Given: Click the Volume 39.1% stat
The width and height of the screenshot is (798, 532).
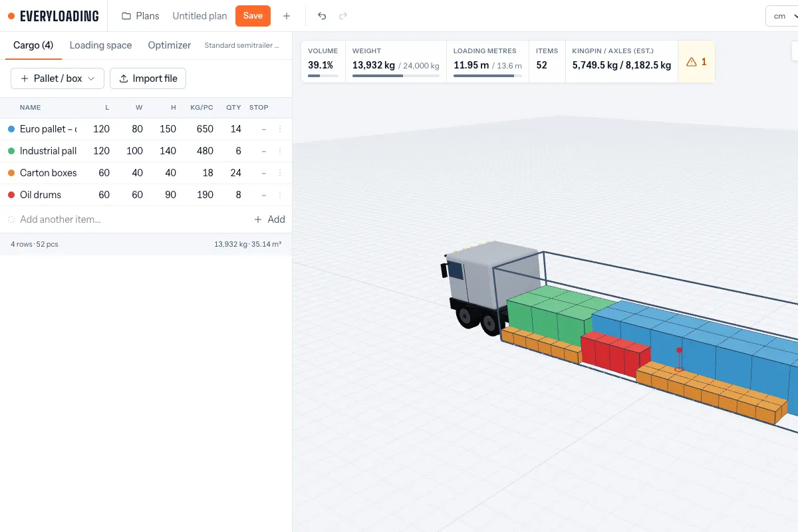Looking at the screenshot, I should coord(323,61).
